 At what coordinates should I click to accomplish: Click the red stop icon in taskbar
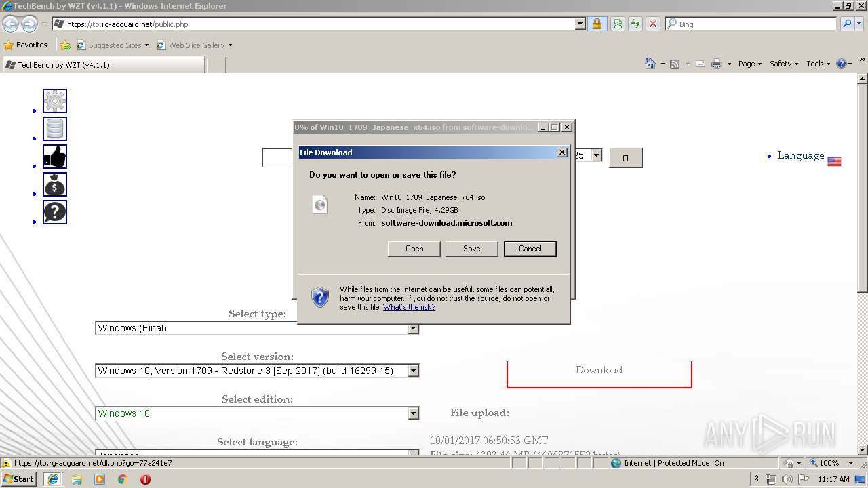pyautogui.click(x=145, y=479)
